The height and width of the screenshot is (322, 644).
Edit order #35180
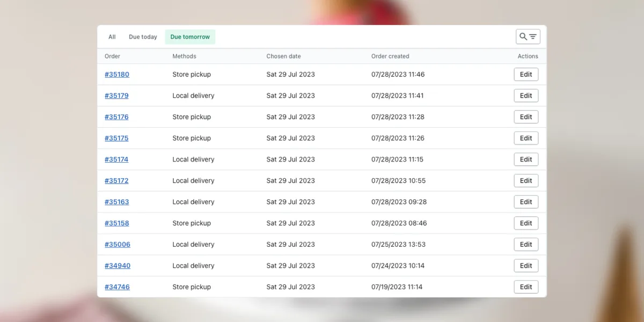(526, 74)
